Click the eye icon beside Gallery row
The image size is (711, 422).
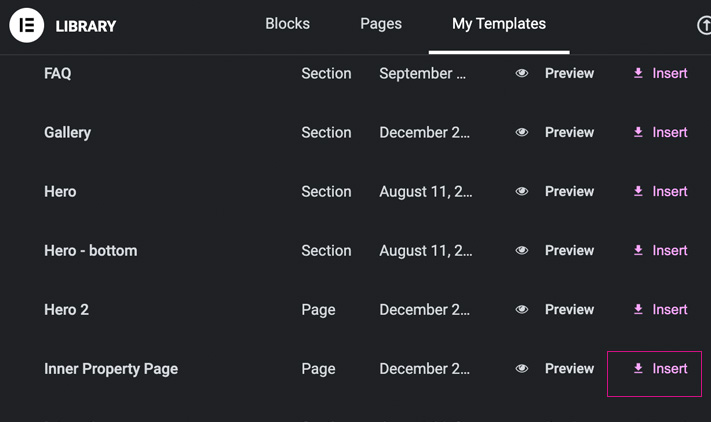click(522, 132)
